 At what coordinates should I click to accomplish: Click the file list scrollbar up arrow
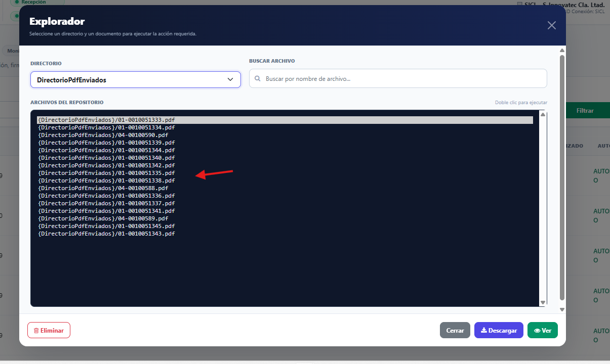click(x=543, y=114)
